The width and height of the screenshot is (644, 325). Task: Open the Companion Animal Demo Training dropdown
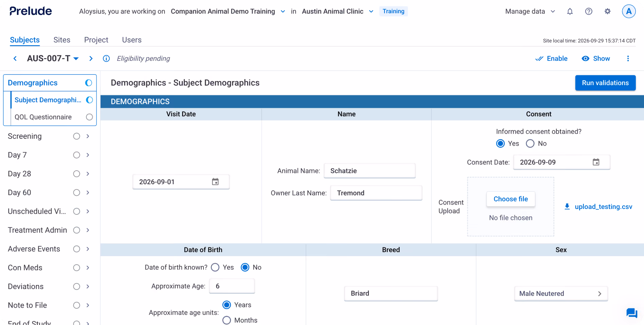coord(228,11)
